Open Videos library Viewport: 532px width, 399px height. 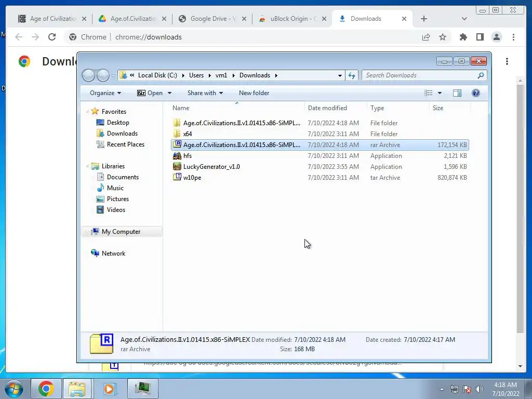(111, 210)
